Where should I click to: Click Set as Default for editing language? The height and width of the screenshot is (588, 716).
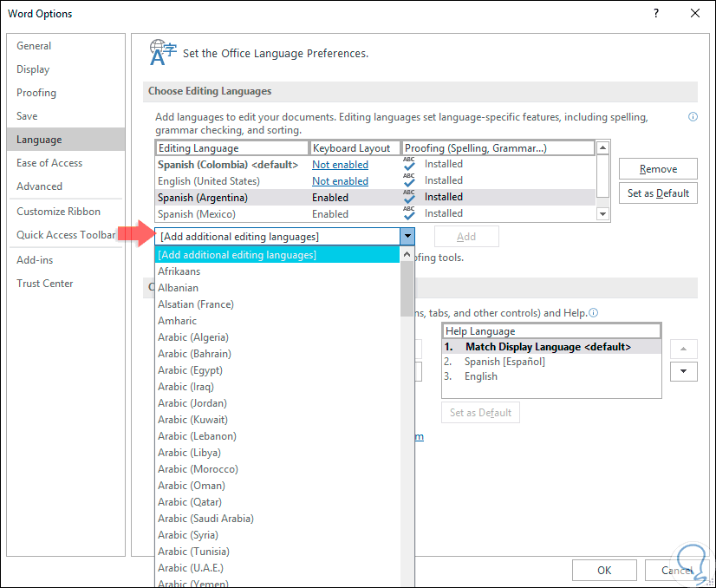point(658,193)
